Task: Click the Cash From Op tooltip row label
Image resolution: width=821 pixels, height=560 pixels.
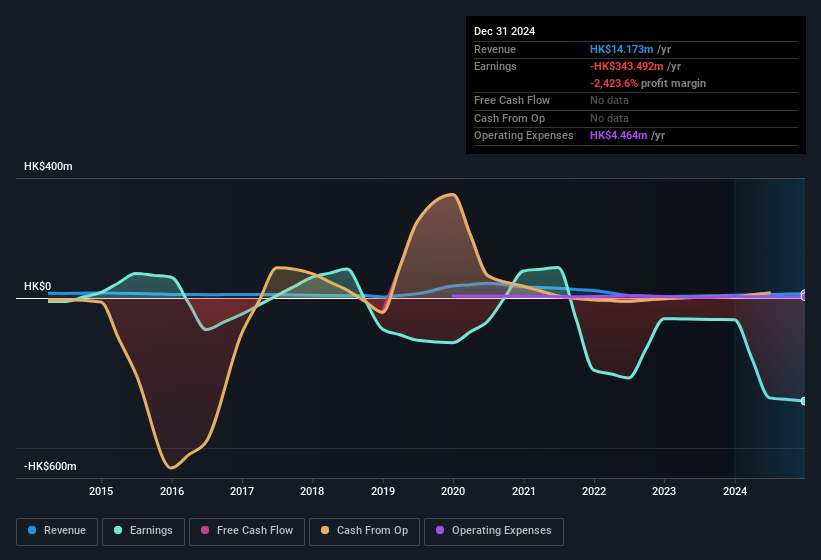Action: point(509,118)
